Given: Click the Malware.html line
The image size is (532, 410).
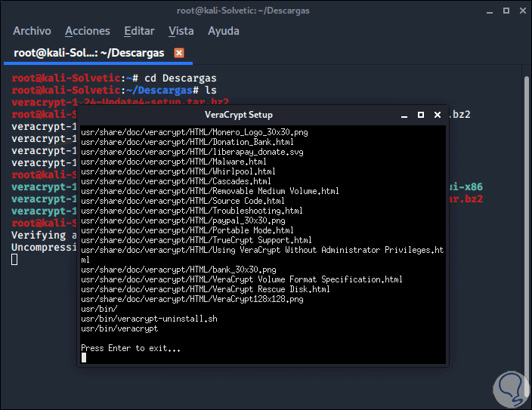Looking at the screenshot, I should coord(174,162).
